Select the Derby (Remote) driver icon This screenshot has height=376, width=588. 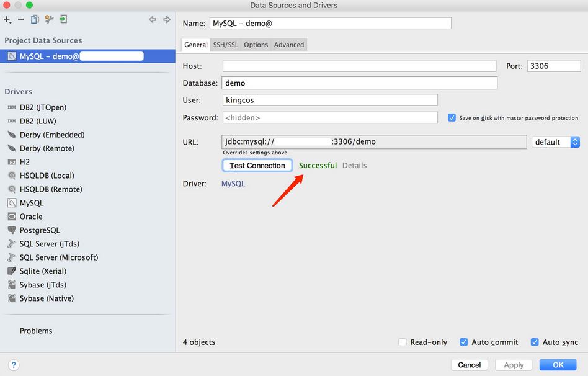click(x=12, y=148)
